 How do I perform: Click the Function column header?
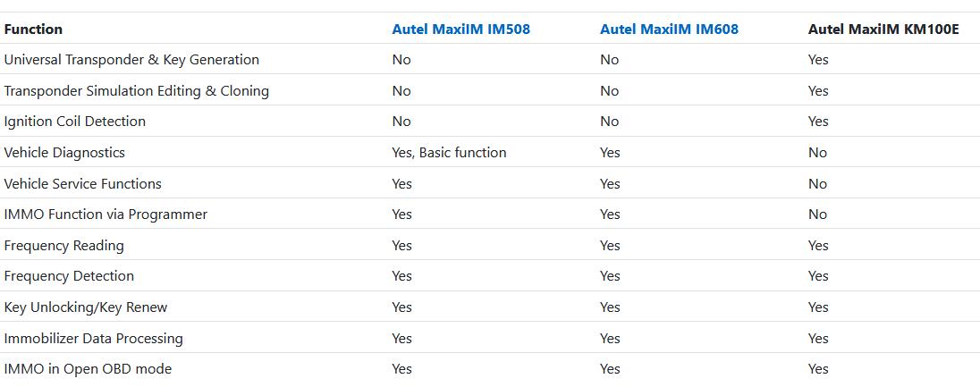[x=33, y=29]
